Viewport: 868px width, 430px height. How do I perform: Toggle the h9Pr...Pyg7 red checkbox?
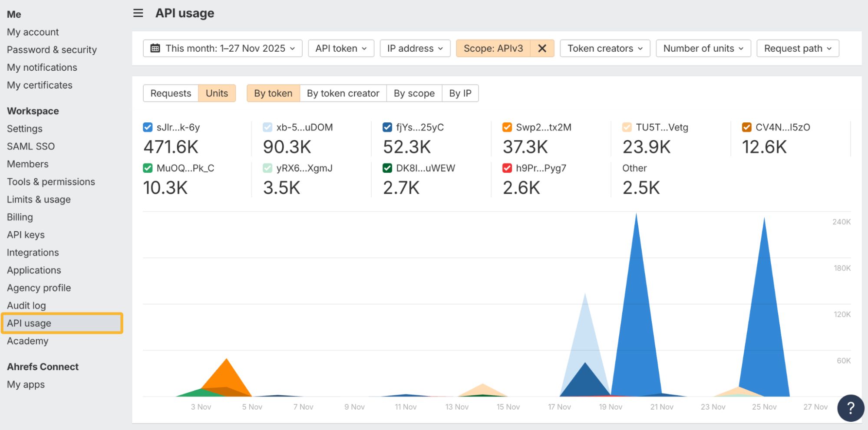tap(507, 168)
